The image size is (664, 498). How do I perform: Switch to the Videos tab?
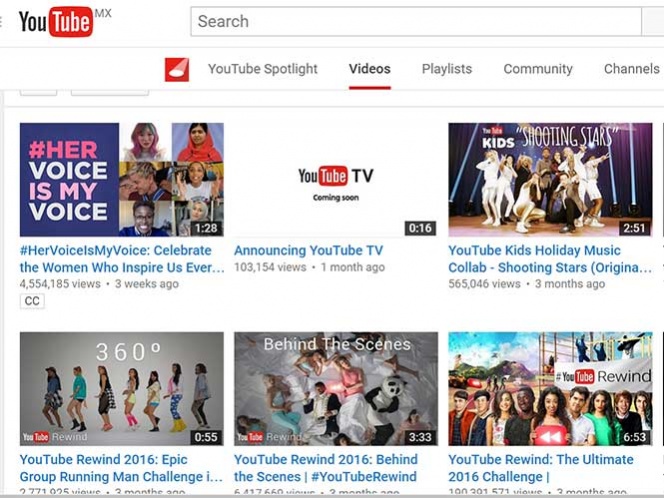coord(370,69)
